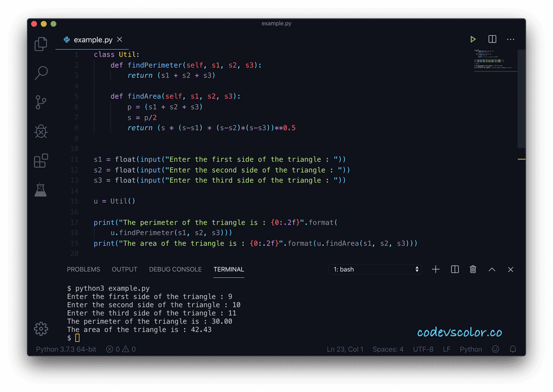Open the Search view in the activity bar
Image resolution: width=553 pixels, height=392 pixels.
coord(40,73)
